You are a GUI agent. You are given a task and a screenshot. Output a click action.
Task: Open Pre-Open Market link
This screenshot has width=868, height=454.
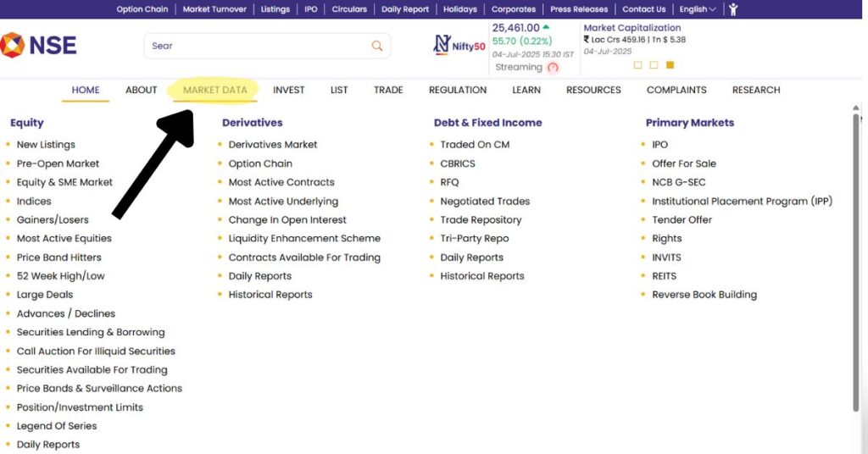[x=58, y=163]
